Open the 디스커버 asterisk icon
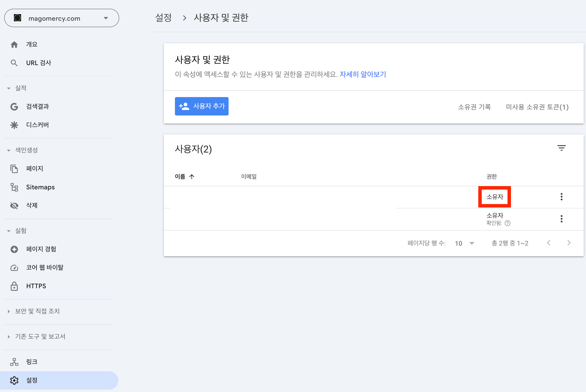The width and height of the screenshot is (586, 392). [14, 125]
